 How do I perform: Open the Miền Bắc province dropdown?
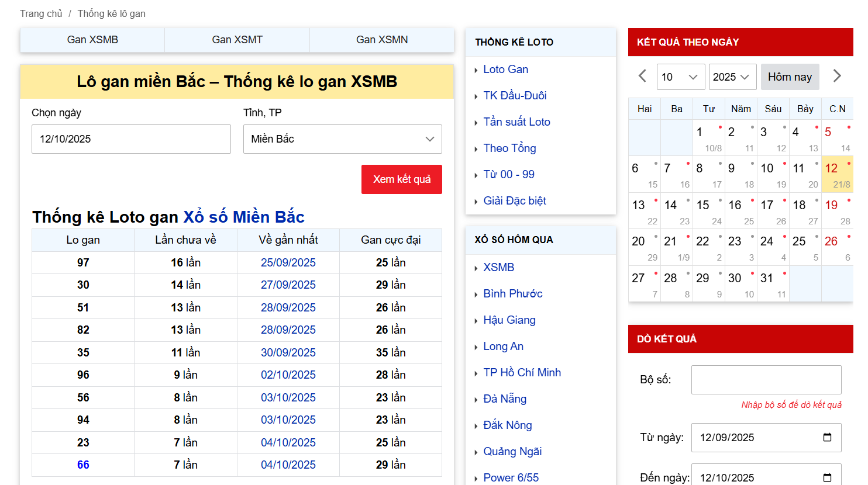(342, 139)
